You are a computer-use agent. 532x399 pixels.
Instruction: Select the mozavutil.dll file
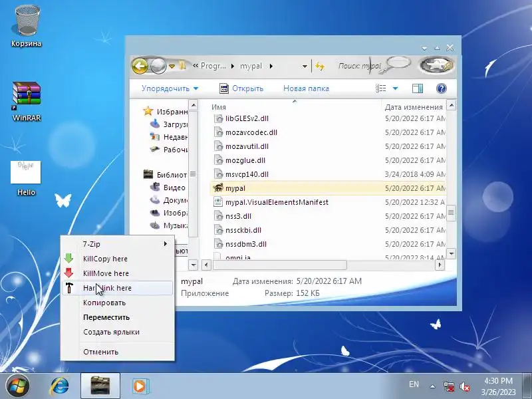247,146
